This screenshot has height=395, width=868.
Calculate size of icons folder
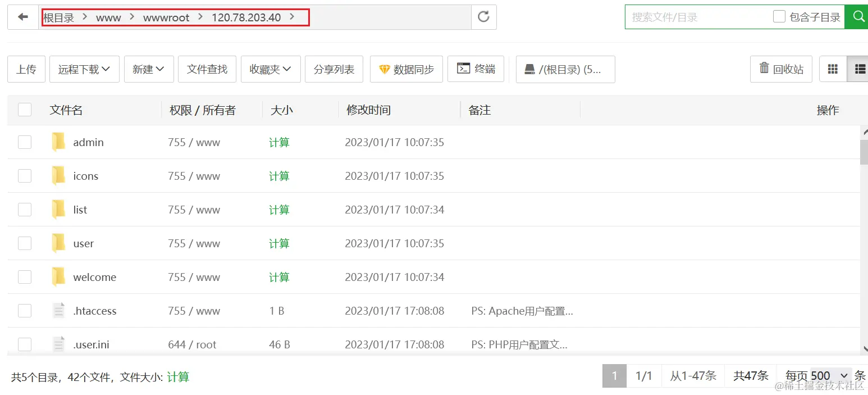[x=279, y=176]
